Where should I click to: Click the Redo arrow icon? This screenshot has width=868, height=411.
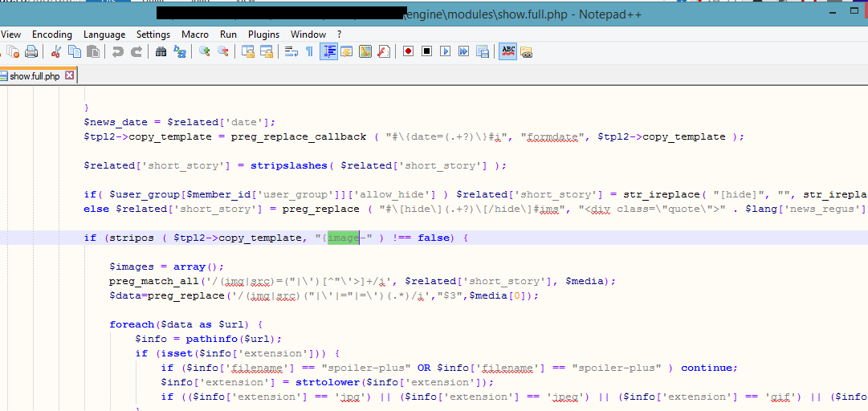tap(137, 51)
